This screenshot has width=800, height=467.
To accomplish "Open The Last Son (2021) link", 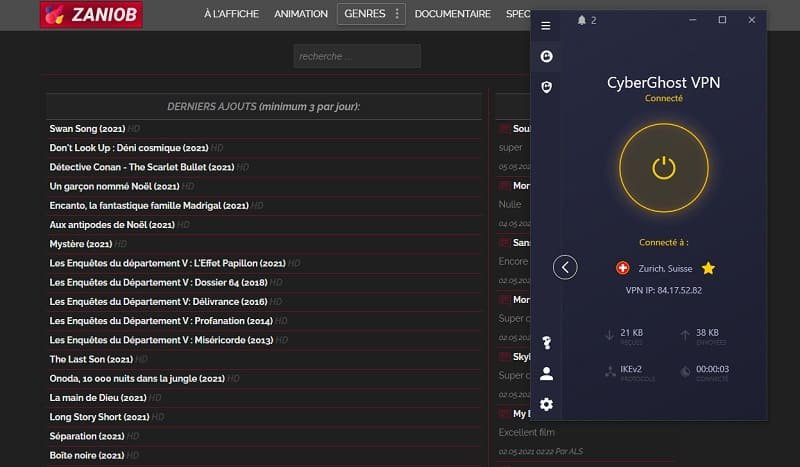I will pyautogui.click(x=91, y=359).
